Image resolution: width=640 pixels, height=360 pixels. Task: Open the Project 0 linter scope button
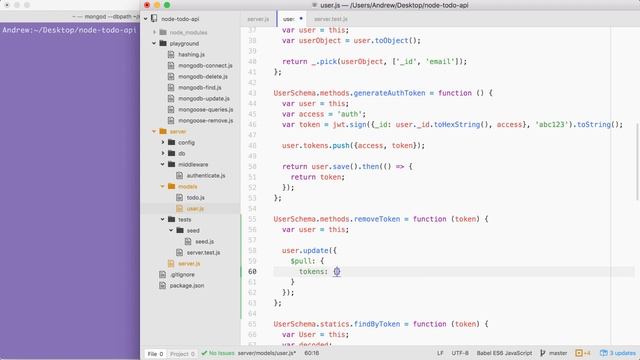tap(182, 353)
